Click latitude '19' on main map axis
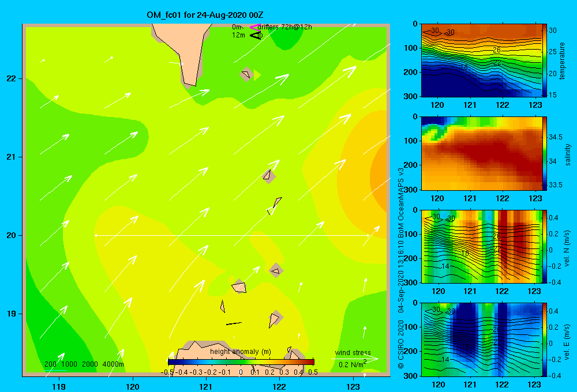The width and height of the screenshot is (577, 392). pyautogui.click(x=12, y=314)
